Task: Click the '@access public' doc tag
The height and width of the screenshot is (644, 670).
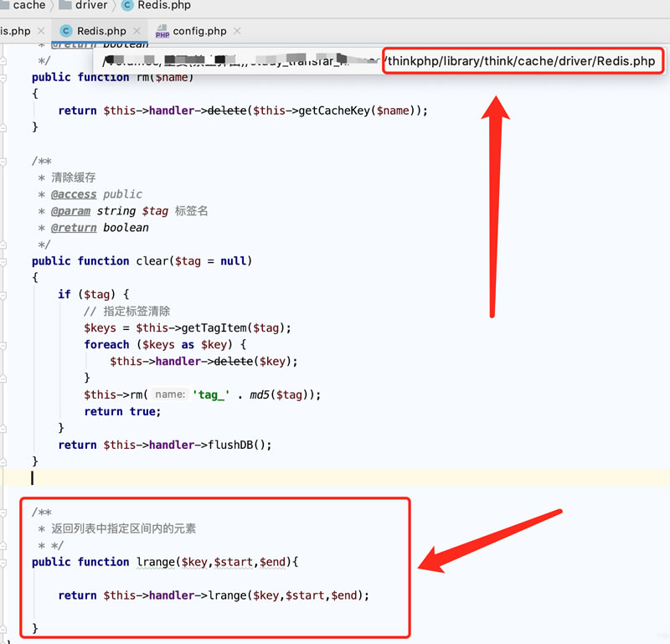Action: pyautogui.click(x=96, y=194)
